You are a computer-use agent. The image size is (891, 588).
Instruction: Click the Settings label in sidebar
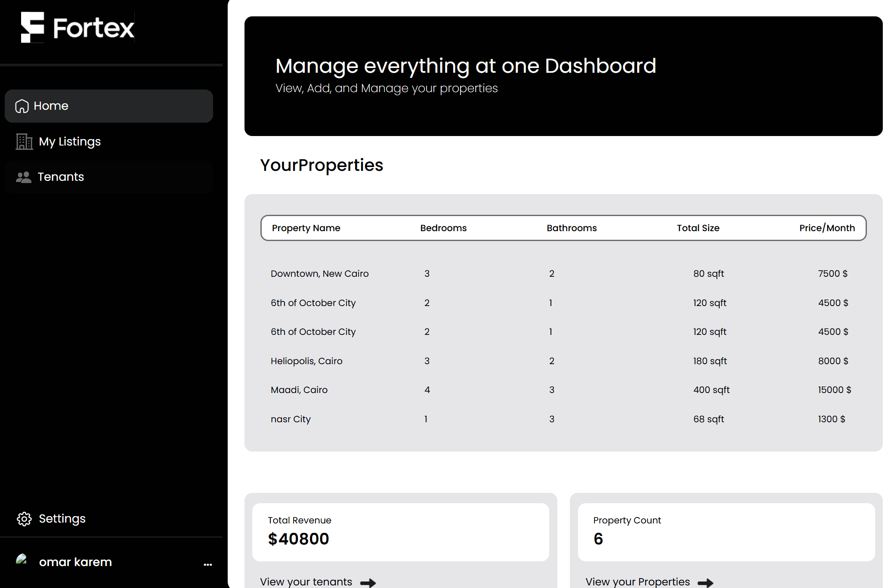coord(62,519)
